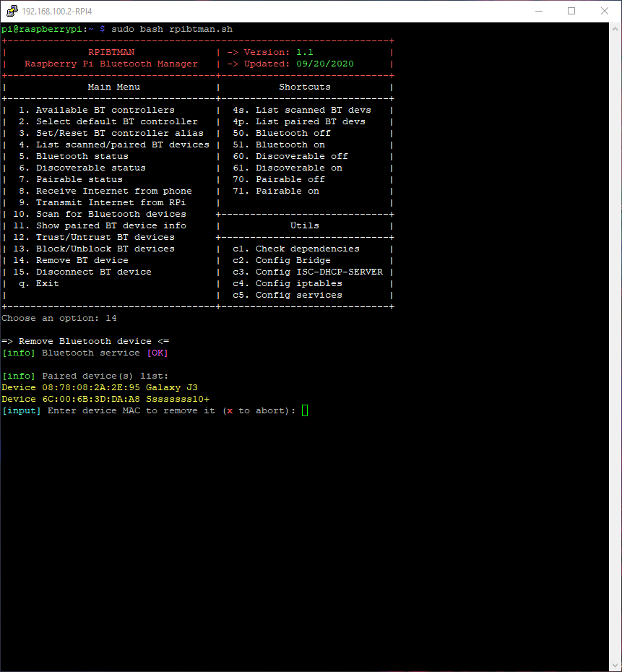Image resolution: width=622 pixels, height=672 pixels.
Task: Click the 'Updated: 09/20/2020' text
Action: pyautogui.click(x=299, y=64)
